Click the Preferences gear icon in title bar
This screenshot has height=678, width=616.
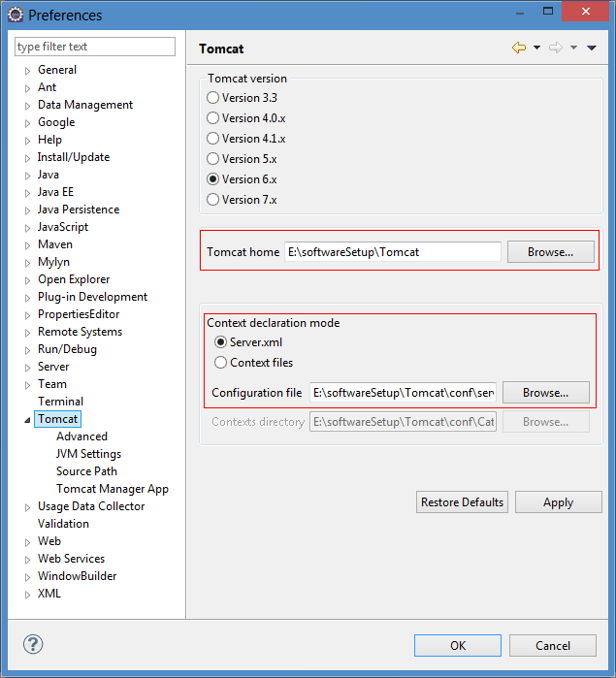coord(16,15)
